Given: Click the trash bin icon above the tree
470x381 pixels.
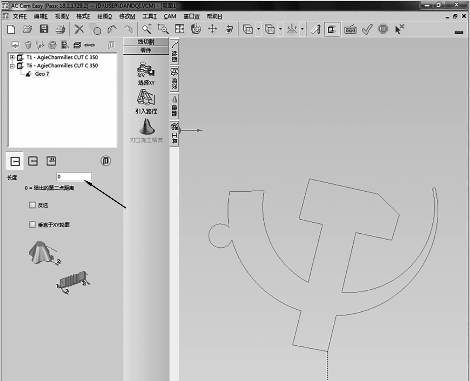Looking at the screenshot, I should point(28,45).
